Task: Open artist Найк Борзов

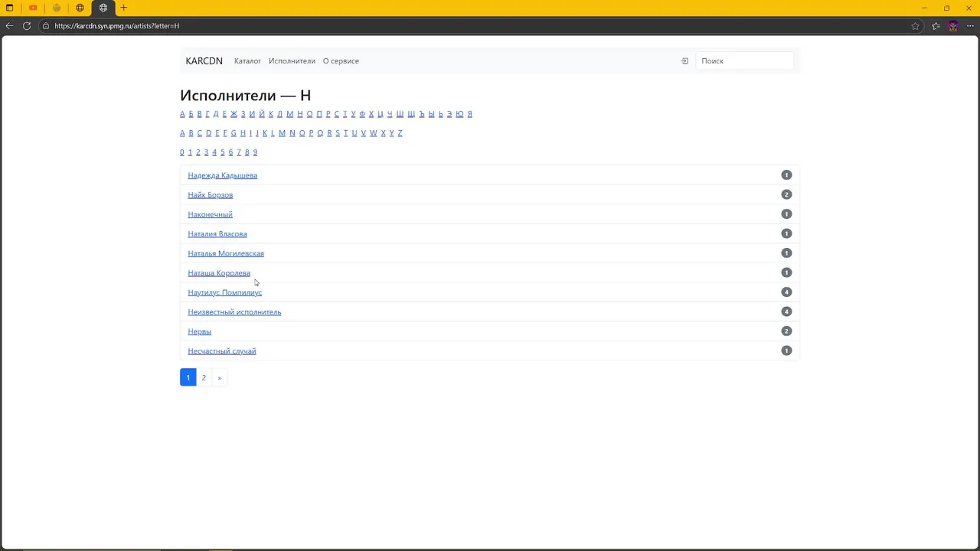Action: click(x=211, y=195)
